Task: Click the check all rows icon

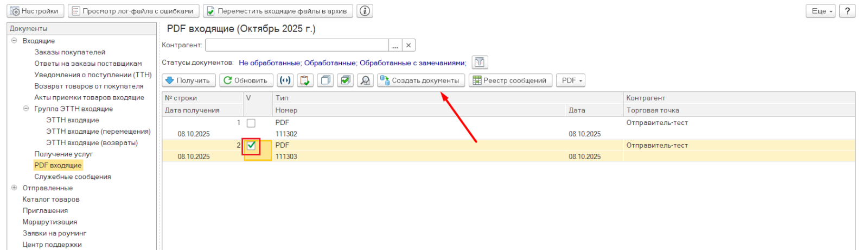Action: 345,80
